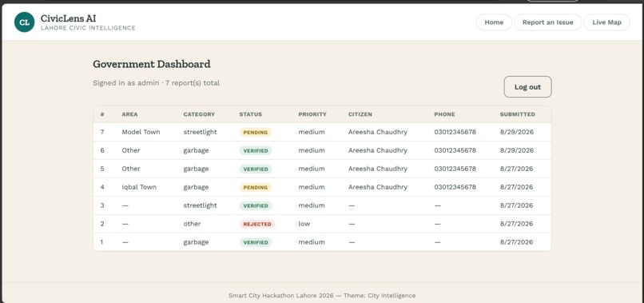Screen dimensions: 644x303
Task: Select REJECTED badge in report 2 row
Action: pyautogui.click(x=257, y=224)
